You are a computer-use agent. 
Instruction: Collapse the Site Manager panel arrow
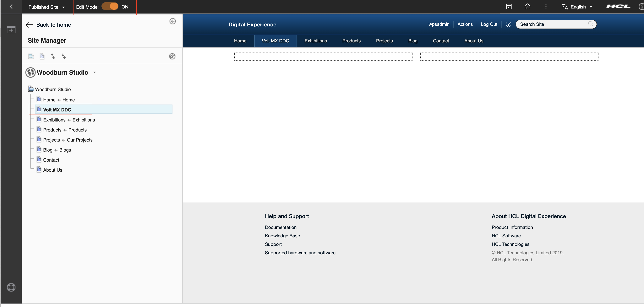(x=172, y=21)
